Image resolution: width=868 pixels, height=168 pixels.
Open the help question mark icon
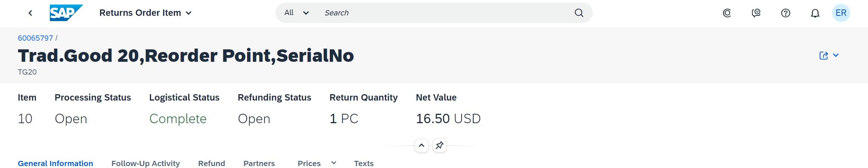click(x=785, y=13)
